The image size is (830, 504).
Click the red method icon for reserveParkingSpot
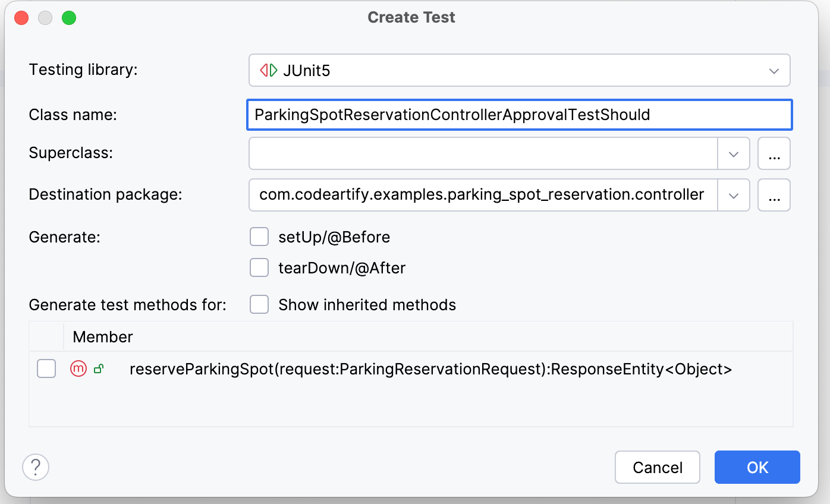[78, 369]
